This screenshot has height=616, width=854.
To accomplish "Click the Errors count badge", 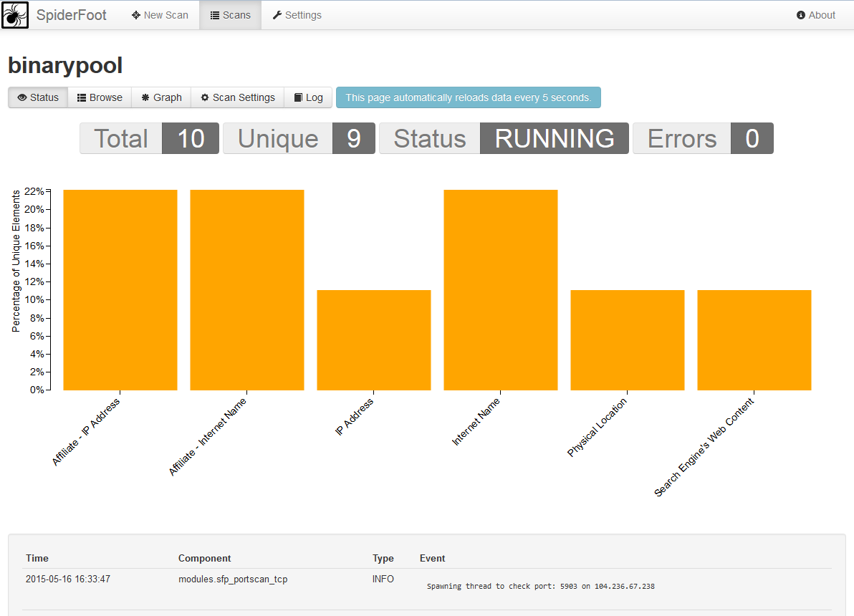I will pyautogui.click(x=752, y=138).
